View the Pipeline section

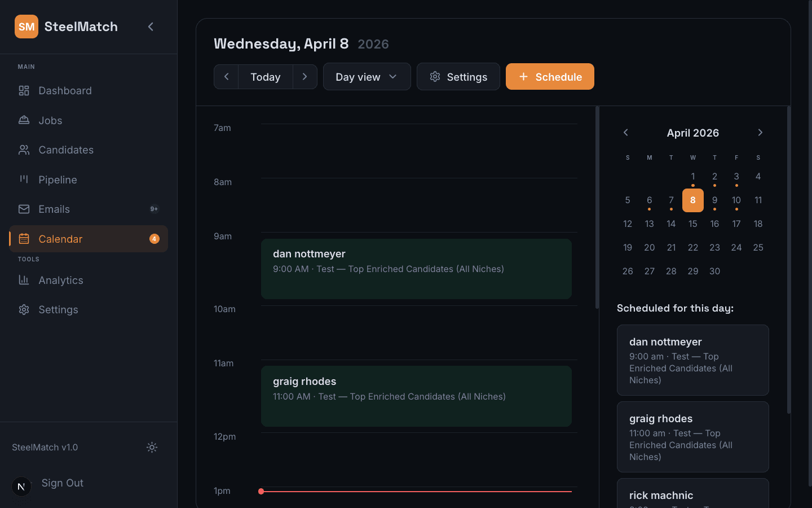pos(58,179)
